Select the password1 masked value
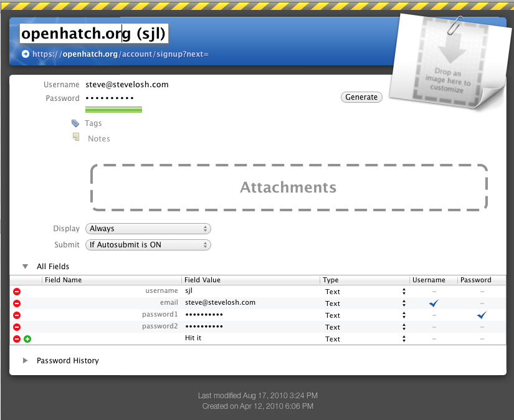This screenshot has height=420, width=514. (x=204, y=315)
